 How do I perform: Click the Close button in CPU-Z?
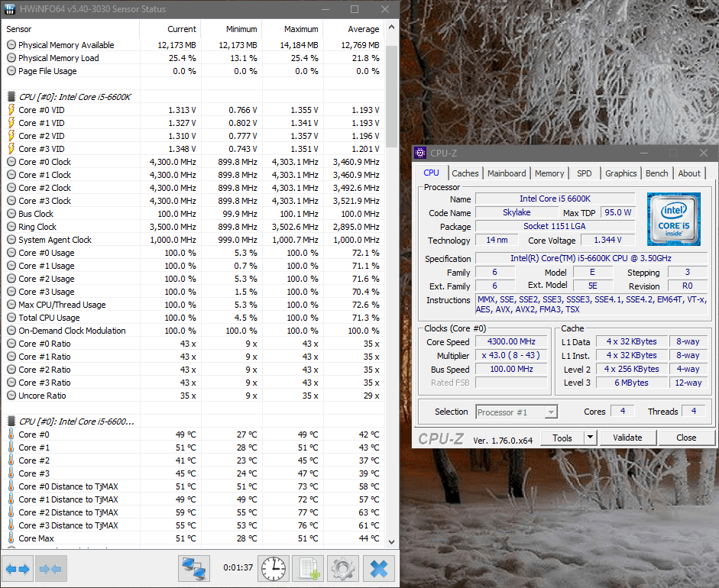tap(686, 438)
